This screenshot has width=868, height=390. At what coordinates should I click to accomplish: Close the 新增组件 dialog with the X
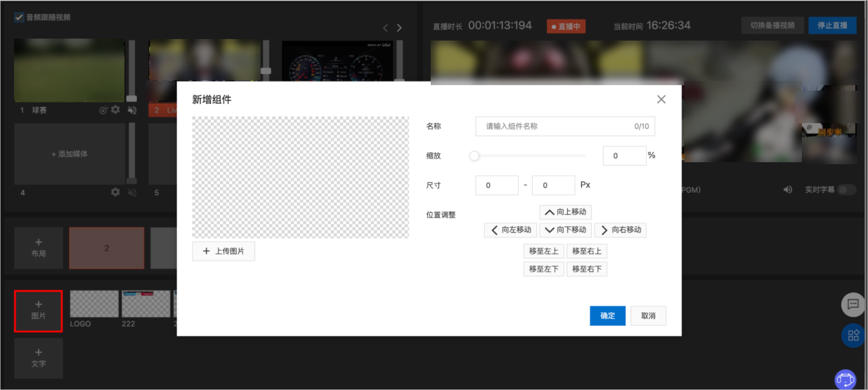(661, 100)
